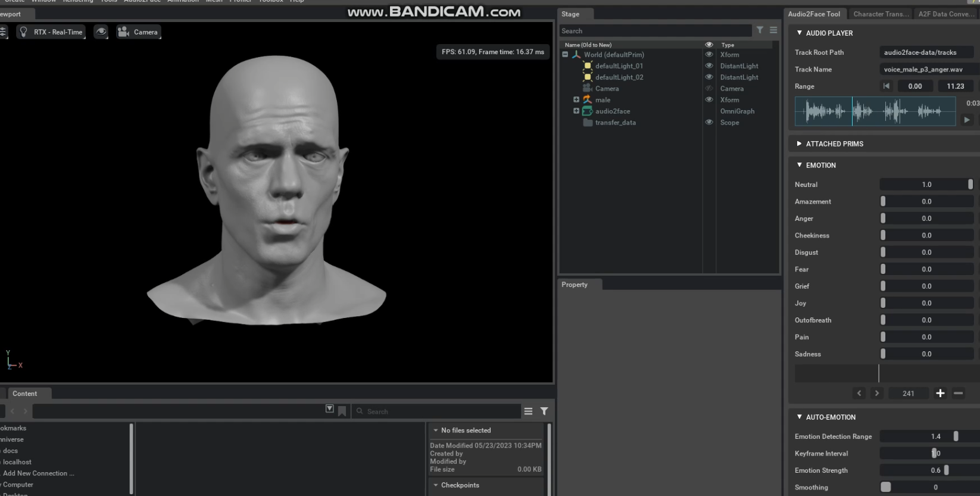Open the A2F Data Conversion tab
Screen dimensions: 980x496
(945, 14)
